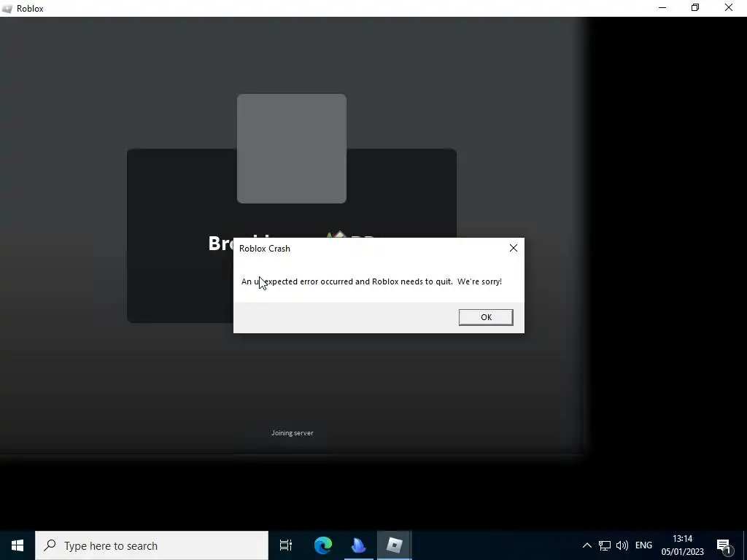Click the Roblox icon in title bar

pyautogui.click(x=7, y=9)
